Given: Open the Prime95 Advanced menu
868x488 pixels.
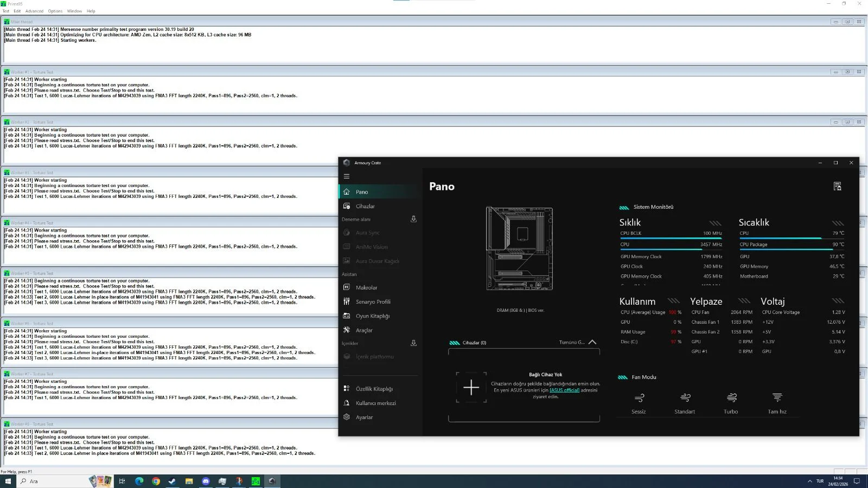Looking at the screenshot, I should click(34, 11).
